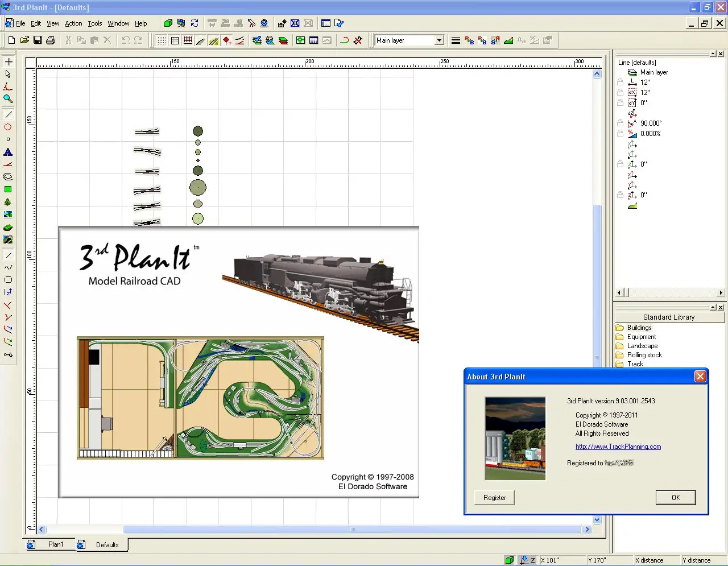728x566 pixels.
Task: Expand the Track library folder
Action: click(630, 364)
